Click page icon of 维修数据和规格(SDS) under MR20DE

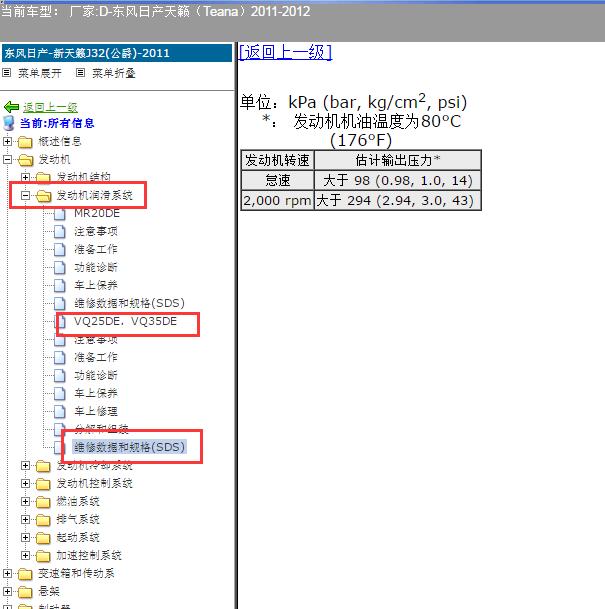click(x=59, y=303)
